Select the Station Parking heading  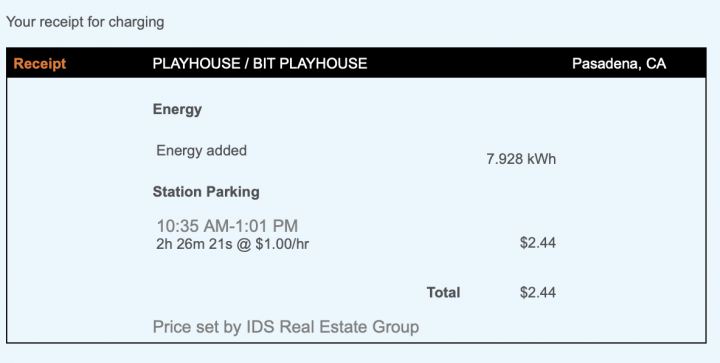tap(206, 191)
